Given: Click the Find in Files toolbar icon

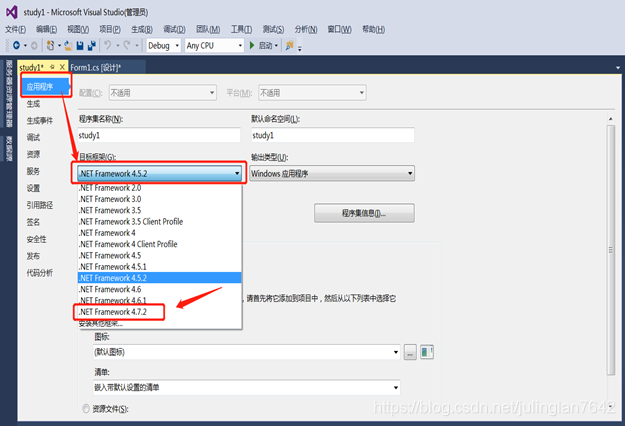Looking at the screenshot, I should tap(289, 45).
